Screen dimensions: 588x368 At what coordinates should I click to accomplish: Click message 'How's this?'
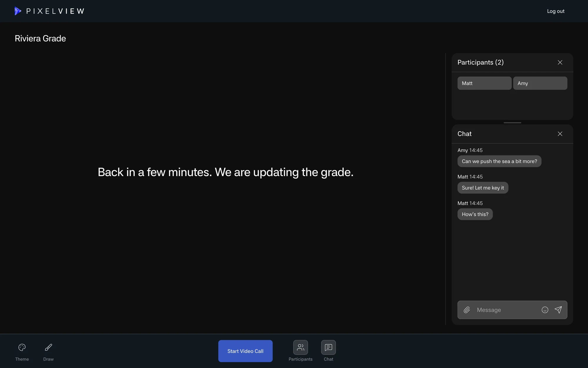(x=475, y=214)
